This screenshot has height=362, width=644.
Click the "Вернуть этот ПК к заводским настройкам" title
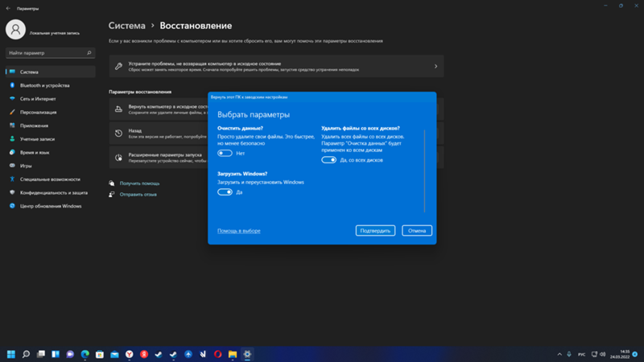(249, 97)
